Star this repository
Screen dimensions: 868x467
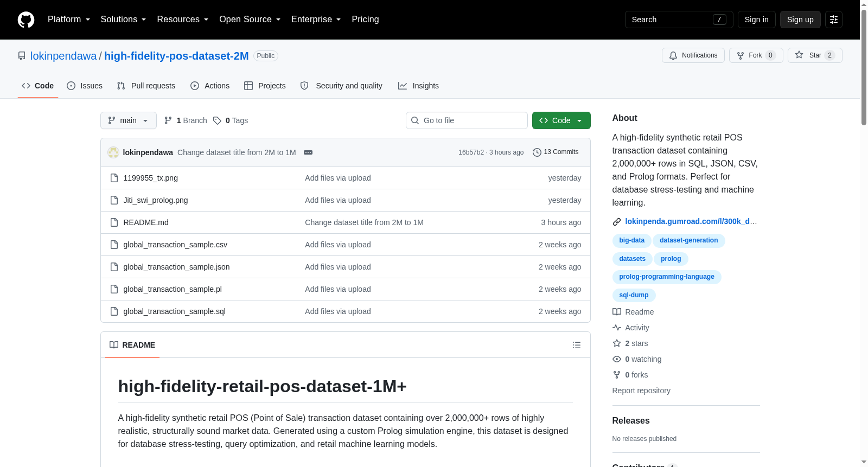tap(815, 55)
